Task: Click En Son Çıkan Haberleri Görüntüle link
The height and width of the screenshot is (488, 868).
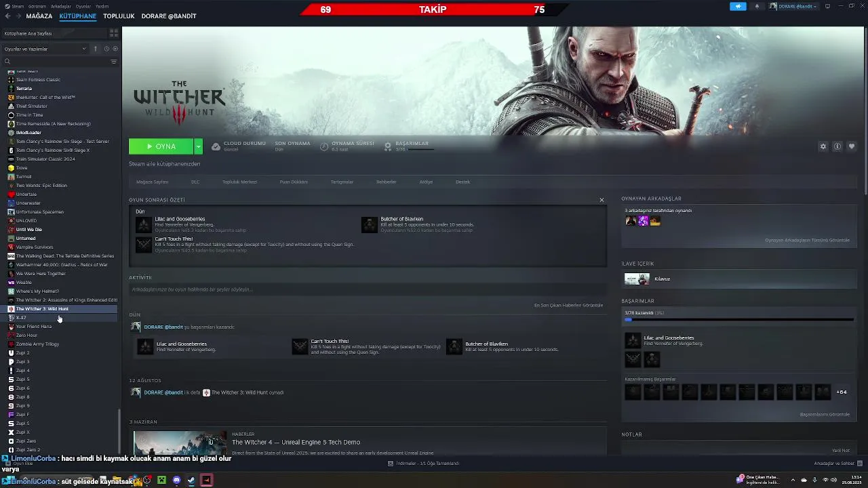Action: 568,305
